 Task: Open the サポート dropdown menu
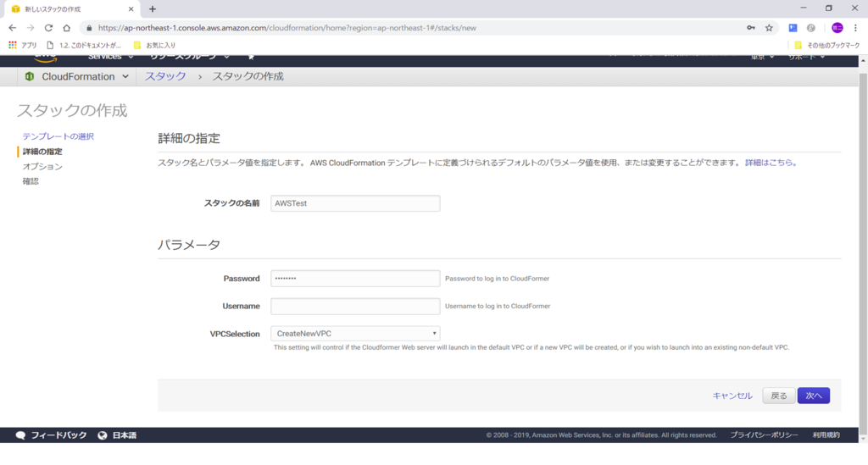tap(807, 57)
